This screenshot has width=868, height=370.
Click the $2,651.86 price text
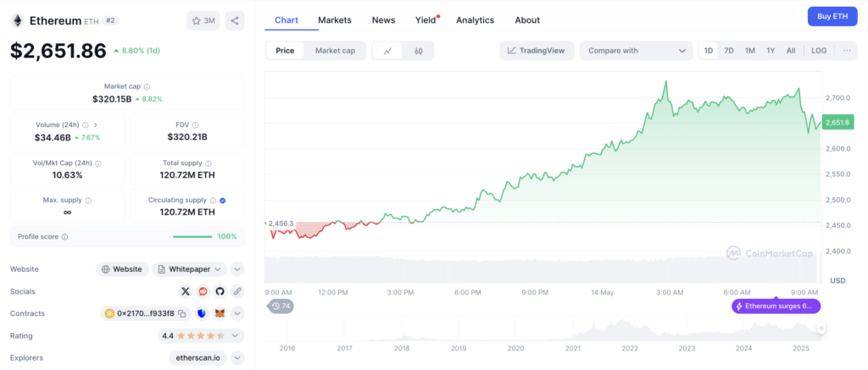(58, 51)
